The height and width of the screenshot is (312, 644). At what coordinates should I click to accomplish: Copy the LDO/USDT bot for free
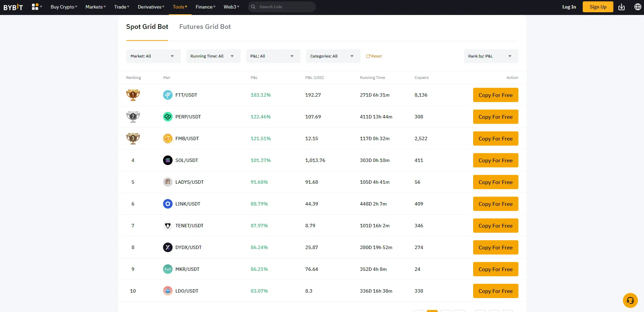[496, 291]
